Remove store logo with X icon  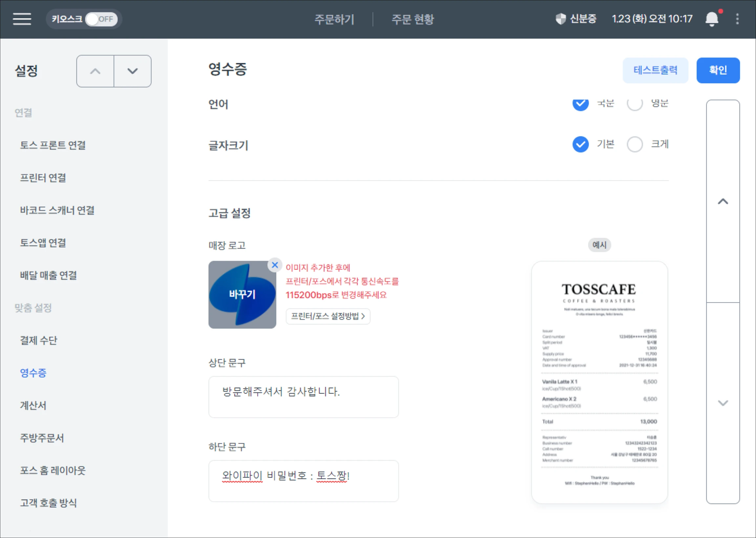coord(275,265)
